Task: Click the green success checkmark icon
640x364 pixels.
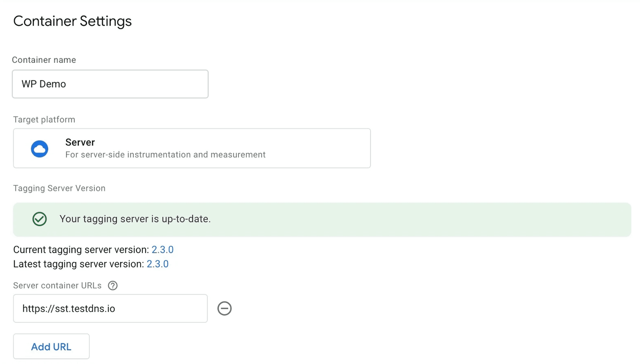Action: click(x=39, y=219)
